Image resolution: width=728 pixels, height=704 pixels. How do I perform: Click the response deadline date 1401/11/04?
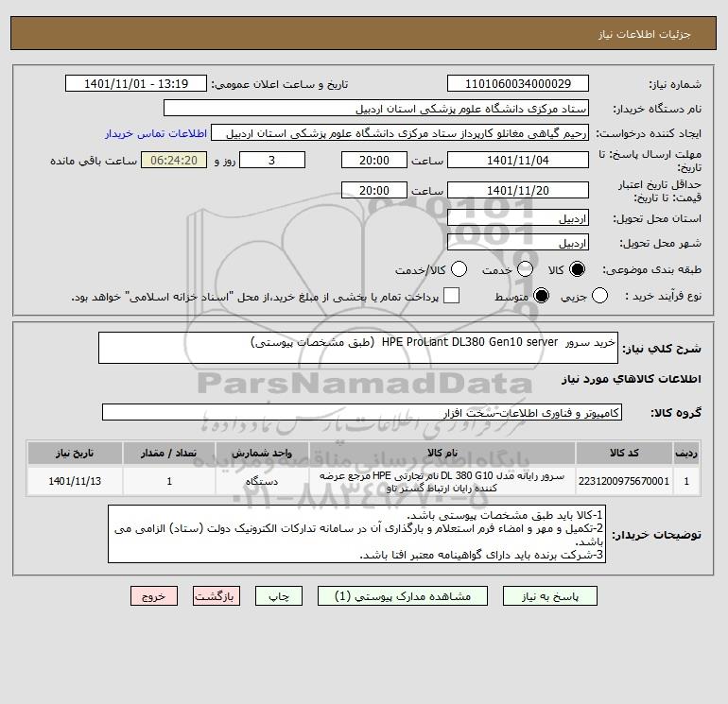(518, 161)
